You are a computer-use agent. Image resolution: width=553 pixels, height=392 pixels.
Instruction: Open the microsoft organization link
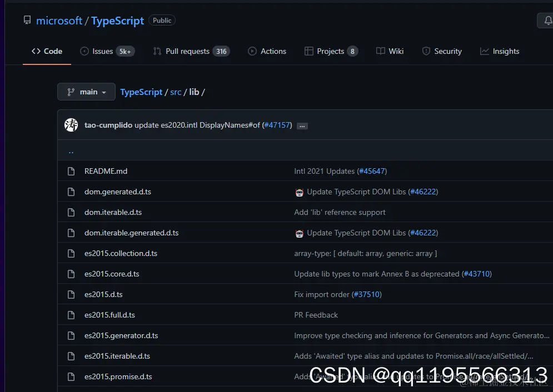[59, 21]
